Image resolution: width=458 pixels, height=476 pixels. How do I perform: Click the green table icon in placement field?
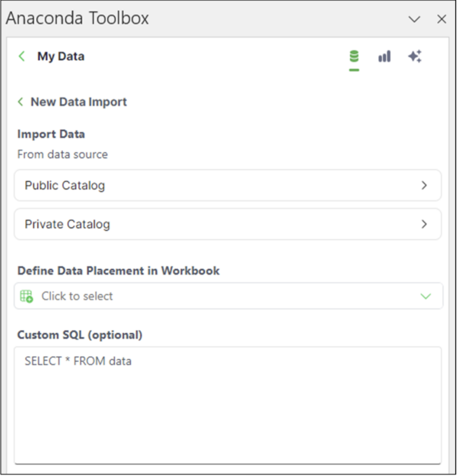tap(27, 296)
